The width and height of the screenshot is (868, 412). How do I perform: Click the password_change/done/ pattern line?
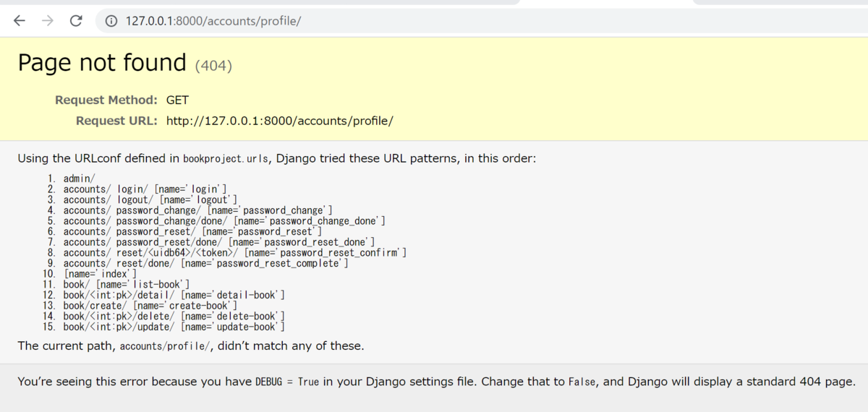(x=224, y=220)
